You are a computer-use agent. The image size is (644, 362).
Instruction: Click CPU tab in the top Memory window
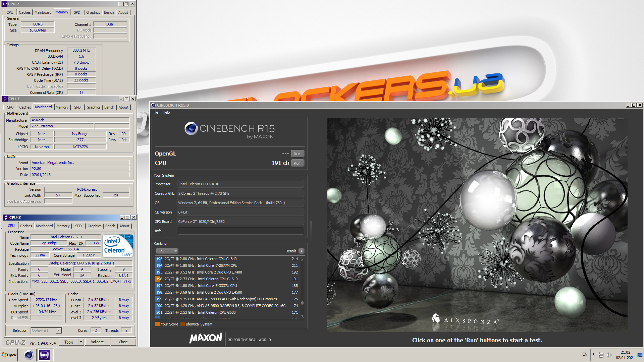pyautogui.click(x=10, y=12)
